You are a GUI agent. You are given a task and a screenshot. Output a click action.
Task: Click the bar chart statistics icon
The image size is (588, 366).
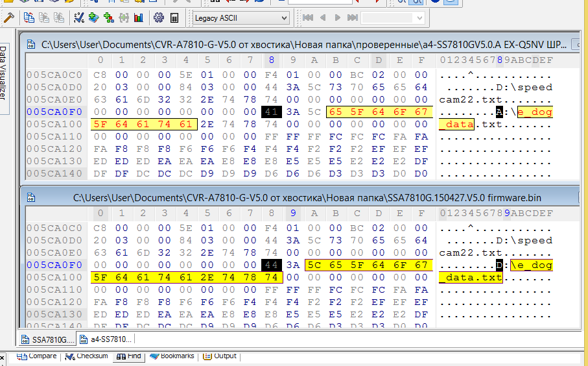pyautogui.click(x=138, y=18)
